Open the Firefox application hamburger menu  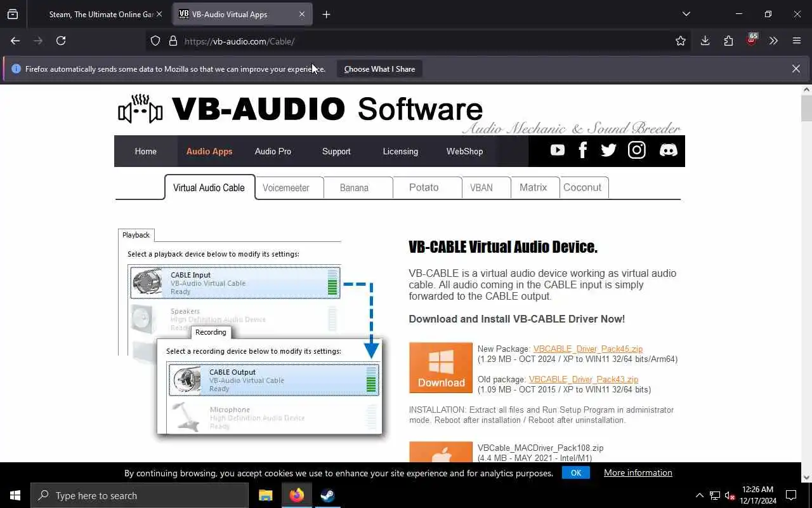[x=797, y=41]
